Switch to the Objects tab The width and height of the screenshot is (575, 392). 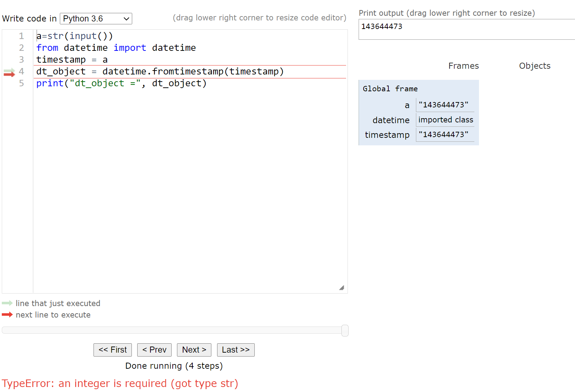tap(534, 66)
